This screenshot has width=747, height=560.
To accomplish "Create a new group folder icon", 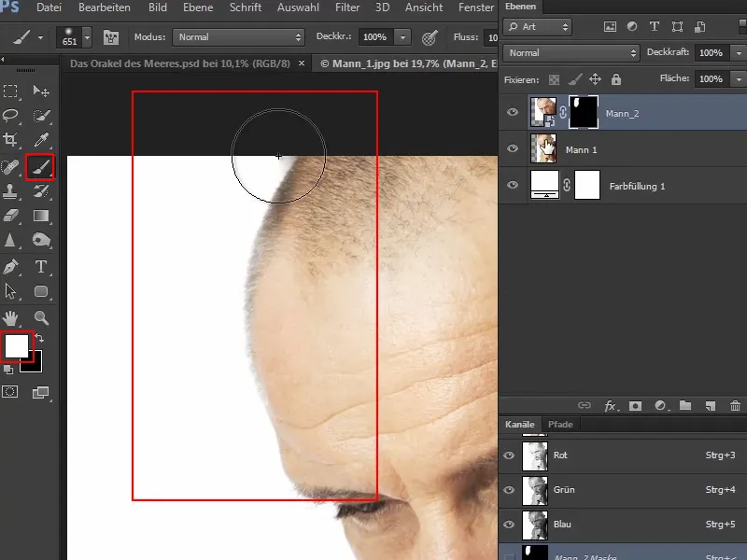I will click(x=685, y=406).
